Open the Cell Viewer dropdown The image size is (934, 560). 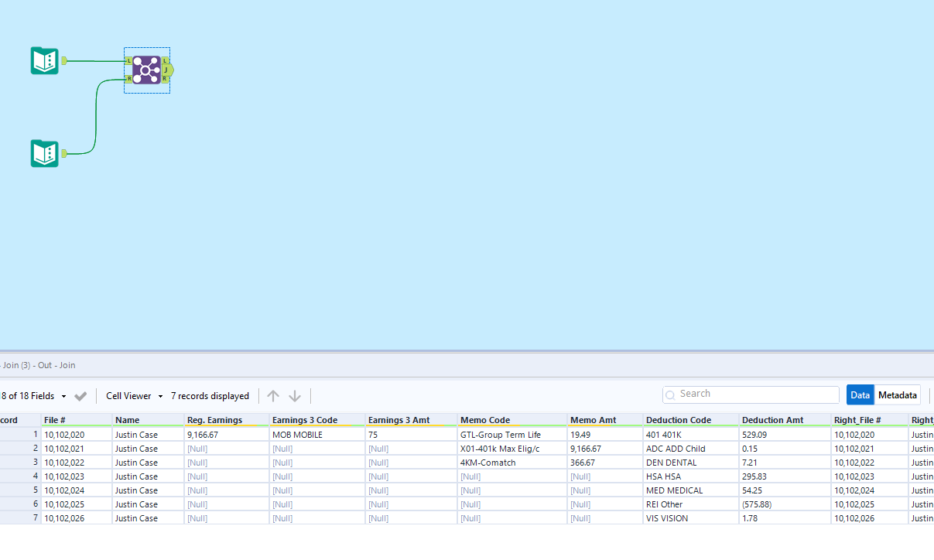[x=132, y=395]
